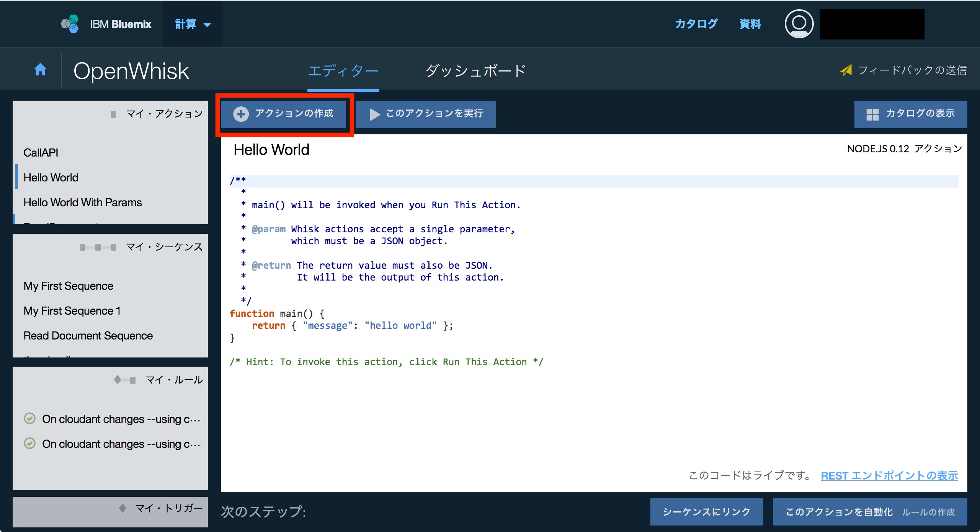
Task: Click the redacted username block
Action: 872,24
